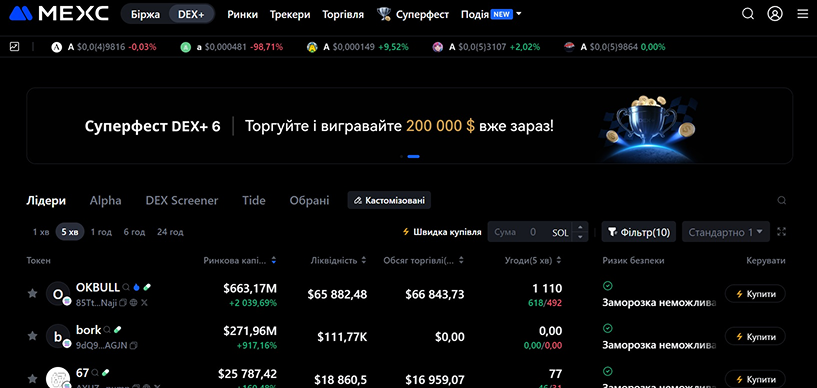The height and width of the screenshot is (388, 817).
Task: Increase SOL amount with up stepper arrow
Action: tap(580, 228)
